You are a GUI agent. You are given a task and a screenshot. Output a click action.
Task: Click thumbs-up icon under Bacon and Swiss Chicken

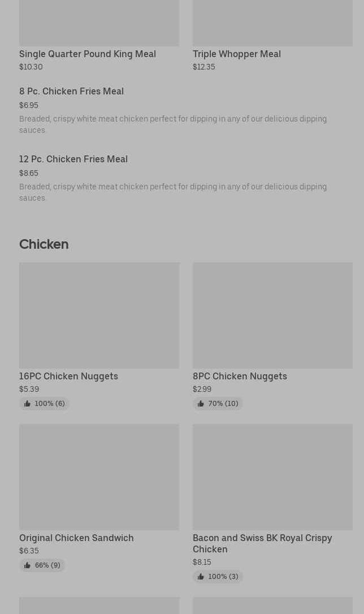(x=201, y=577)
